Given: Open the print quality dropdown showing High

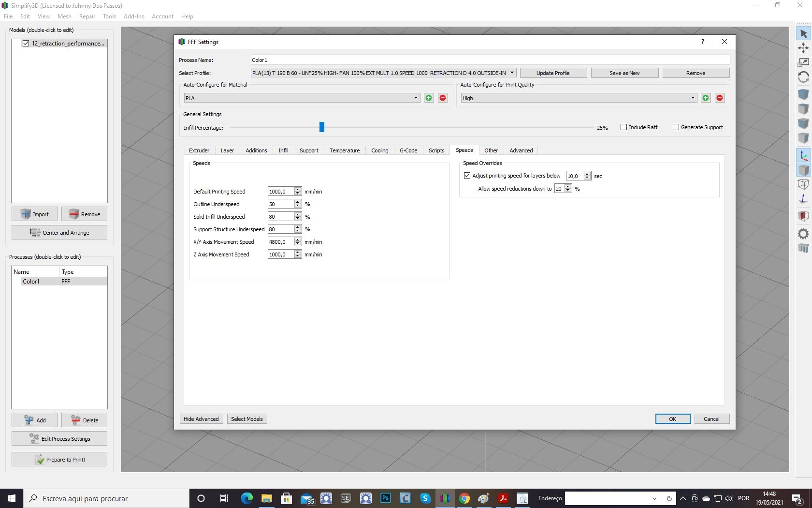Looking at the screenshot, I should coord(579,98).
